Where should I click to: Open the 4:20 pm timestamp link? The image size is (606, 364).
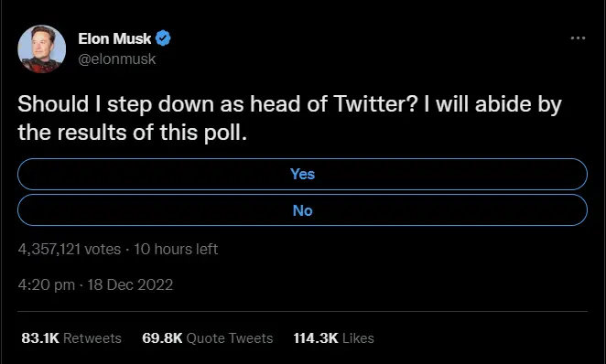click(x=47, y=284)
